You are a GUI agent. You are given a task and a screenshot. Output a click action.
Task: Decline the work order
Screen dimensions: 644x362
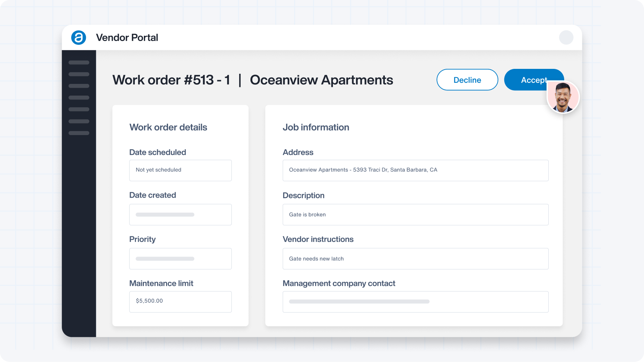pyautogui.click(x=467, y=80)
